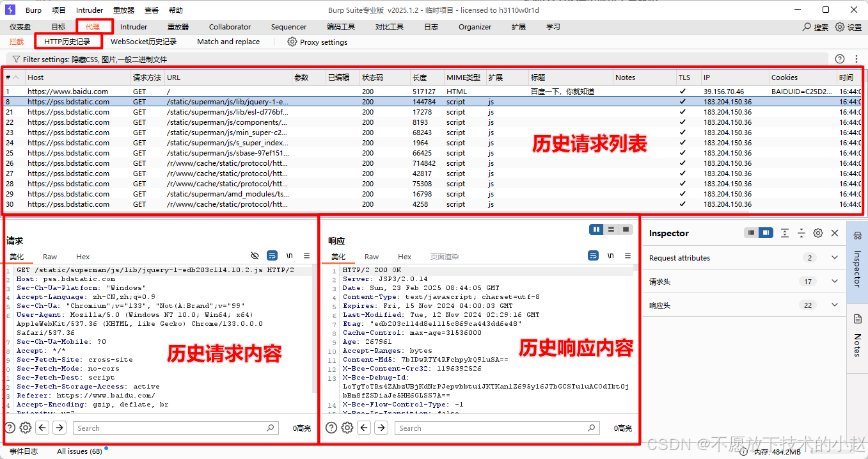Switch request view to Hex

click(83, 257)
